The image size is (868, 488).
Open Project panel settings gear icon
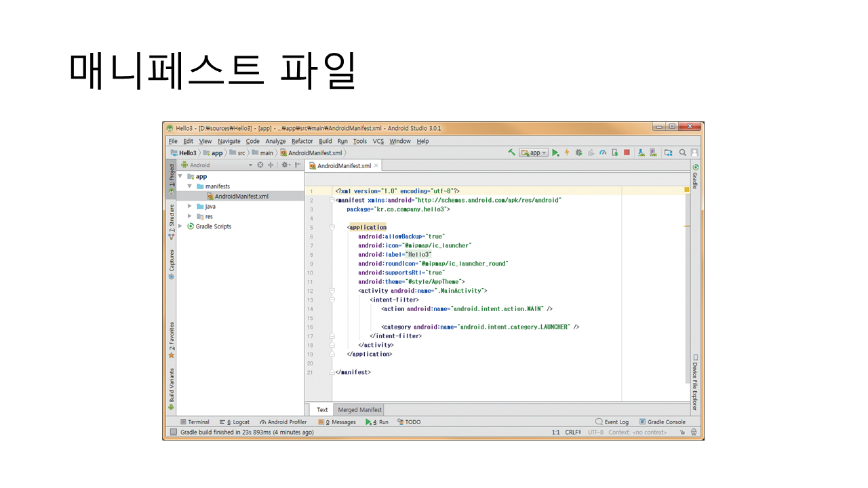(x=285, y=165)
